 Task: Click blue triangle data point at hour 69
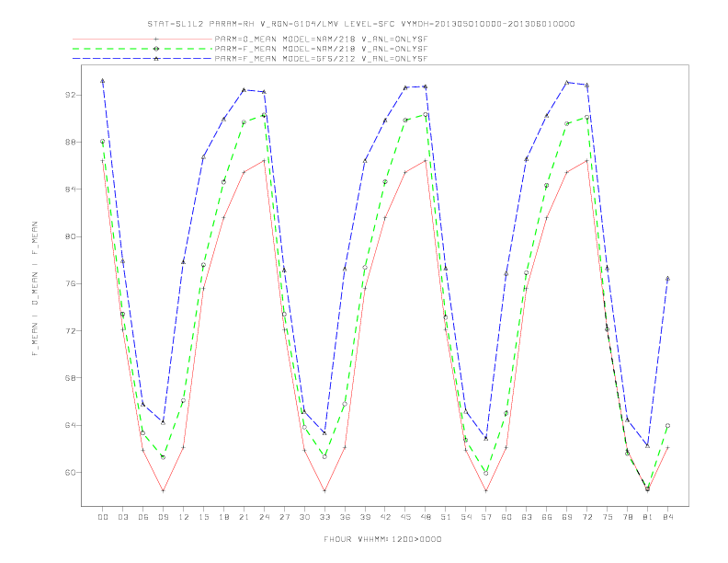(567, 83)
